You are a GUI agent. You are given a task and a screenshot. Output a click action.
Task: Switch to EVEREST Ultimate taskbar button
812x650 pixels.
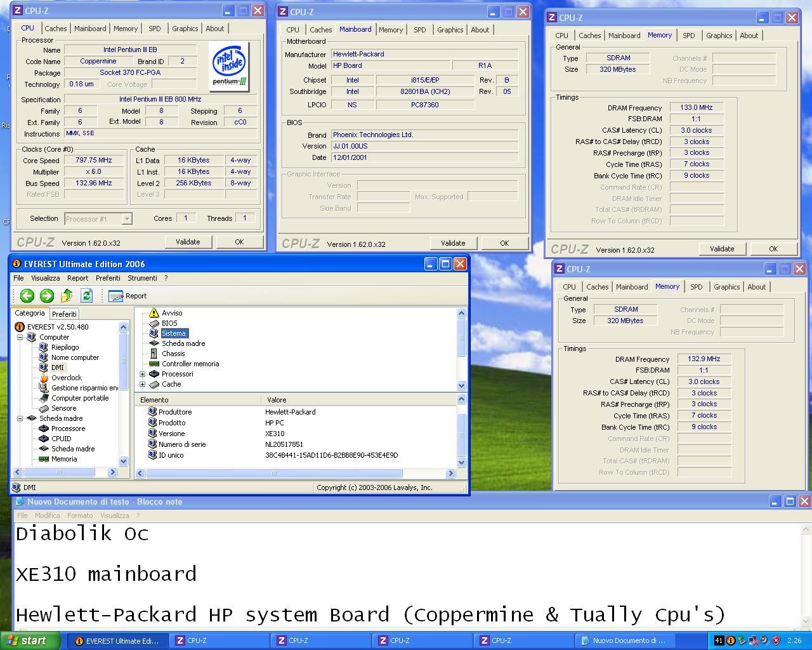[118, 640]
